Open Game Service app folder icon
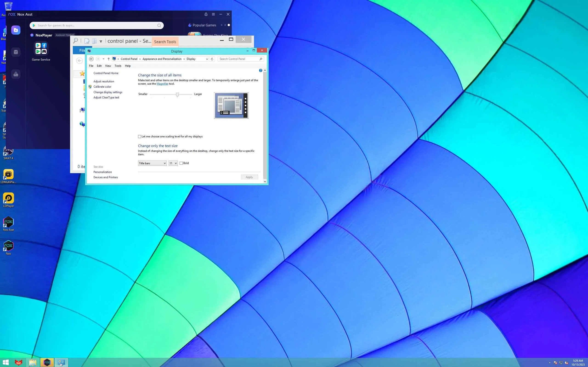Screen dimensions: 588x367 tap(41, 49)
